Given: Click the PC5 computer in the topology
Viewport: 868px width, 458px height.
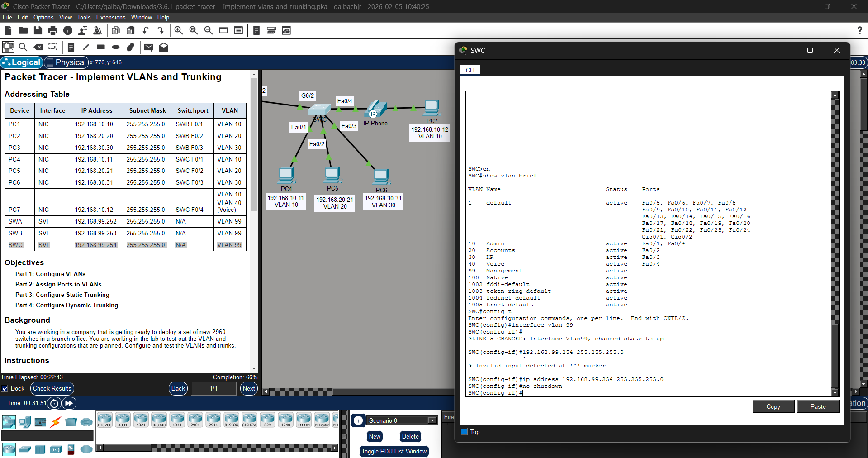Looking at the screenshot, I should pos(332,175).
